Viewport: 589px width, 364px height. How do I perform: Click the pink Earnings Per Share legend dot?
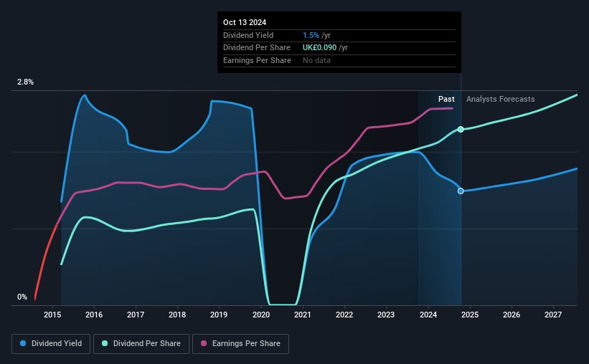pyautogui.click(x=204, y=343)
